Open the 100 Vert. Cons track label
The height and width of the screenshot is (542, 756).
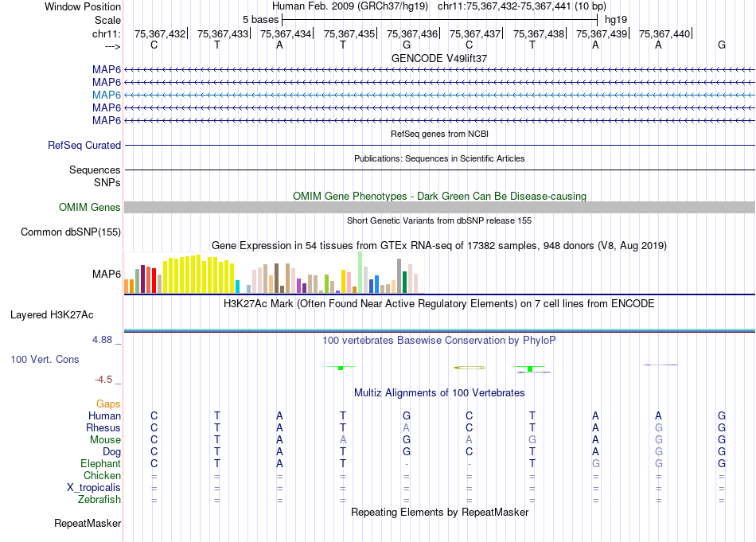[x=45, y=359]
